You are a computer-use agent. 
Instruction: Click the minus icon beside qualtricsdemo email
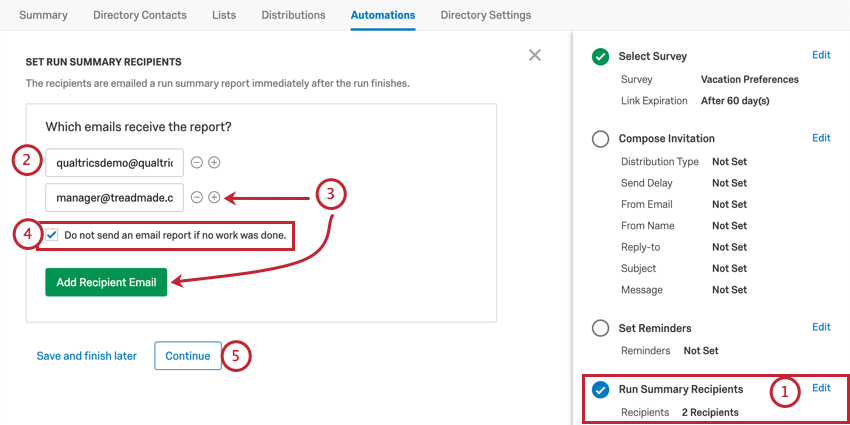(197, 163)
